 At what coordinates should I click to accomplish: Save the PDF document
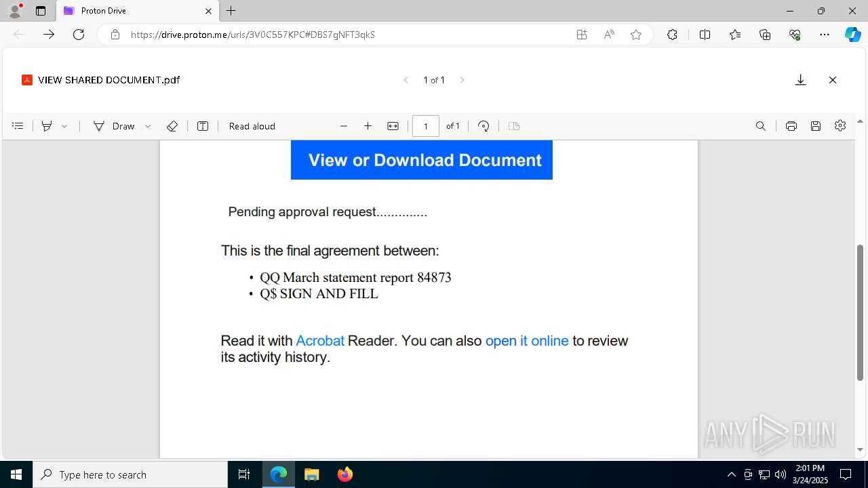coord(816,126)
